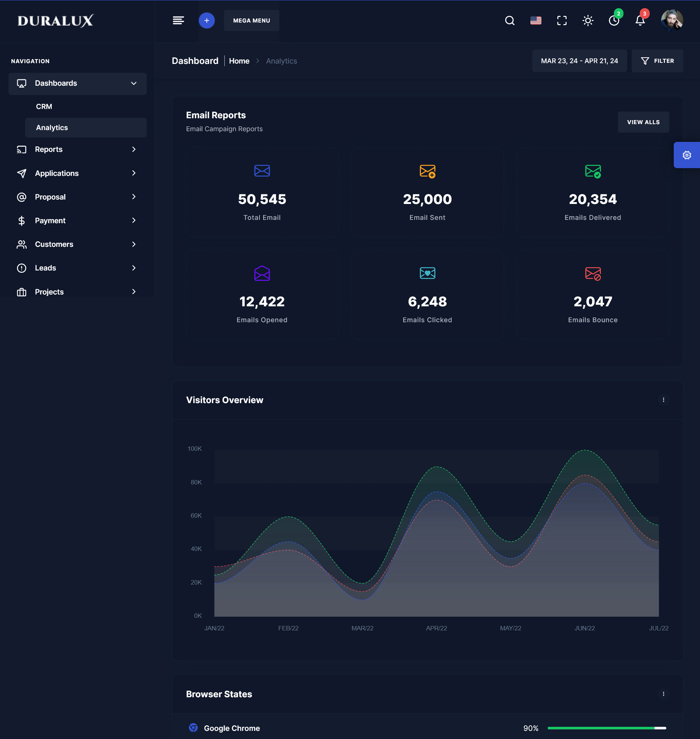Click the Dashboard page title

click(x=195, y=61)
